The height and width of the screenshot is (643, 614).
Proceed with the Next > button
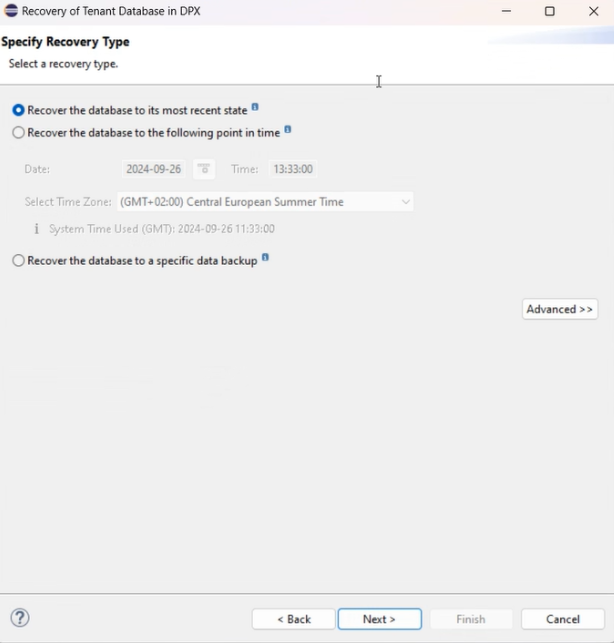coord(379,620)
